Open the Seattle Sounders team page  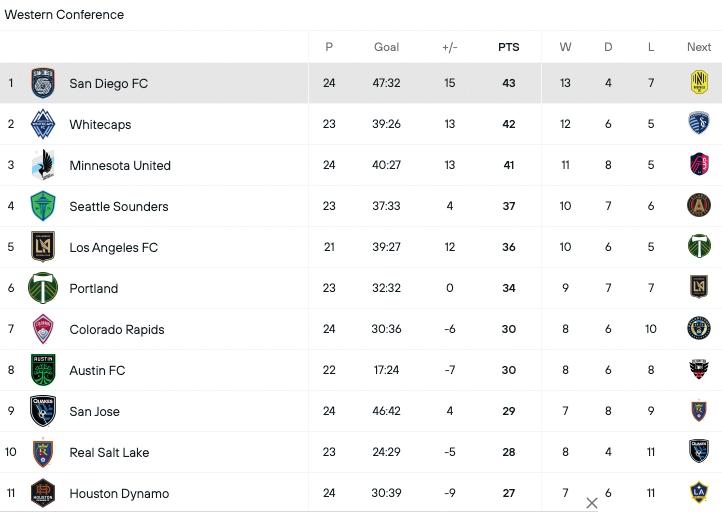119,206
